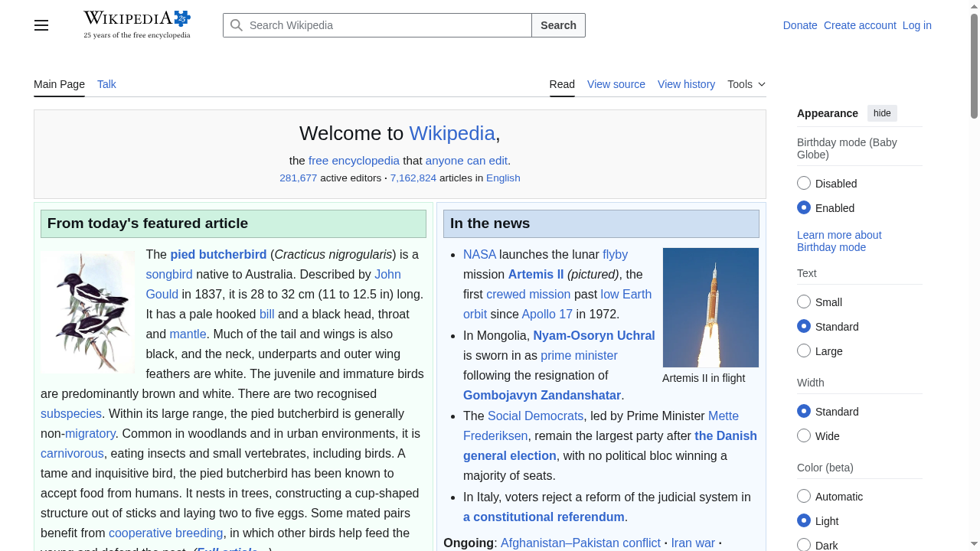Select Large text size

(804, 350)
